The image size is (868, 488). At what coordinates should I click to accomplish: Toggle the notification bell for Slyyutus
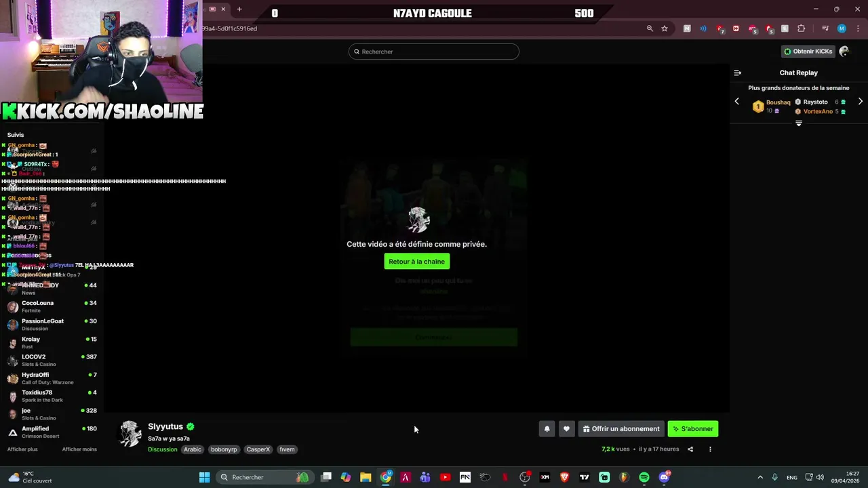tap(547, 429)
